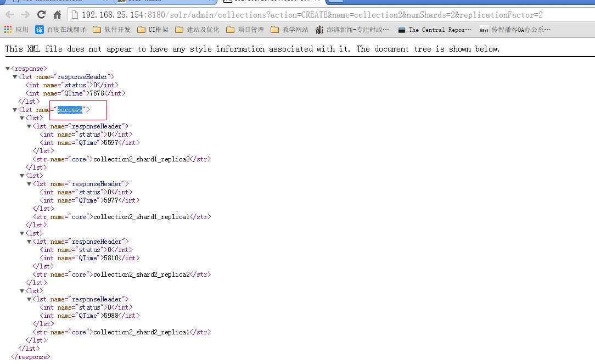Click core name collection2_shard2_replica1
Screen dimensions: 595x364
click(141, 332)
